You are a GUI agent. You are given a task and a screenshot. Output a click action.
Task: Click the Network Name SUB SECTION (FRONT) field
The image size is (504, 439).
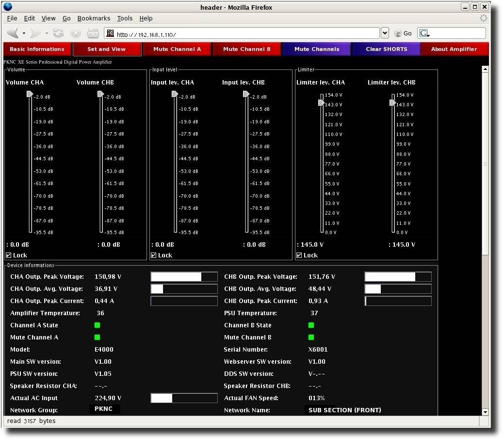pyautogui.click(x=344, y=410)
